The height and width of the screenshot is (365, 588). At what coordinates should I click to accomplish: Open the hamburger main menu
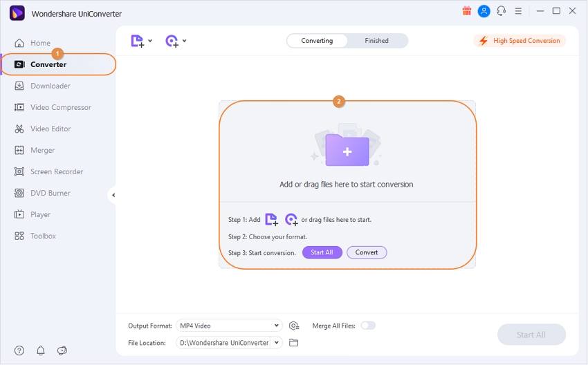coord(518,11)
